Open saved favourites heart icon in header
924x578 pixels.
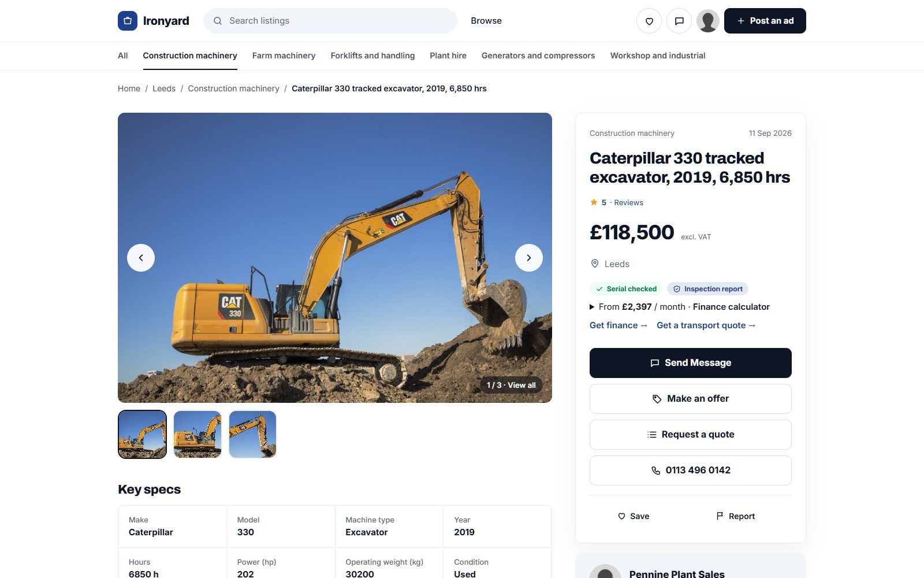(x=649, y=21)
